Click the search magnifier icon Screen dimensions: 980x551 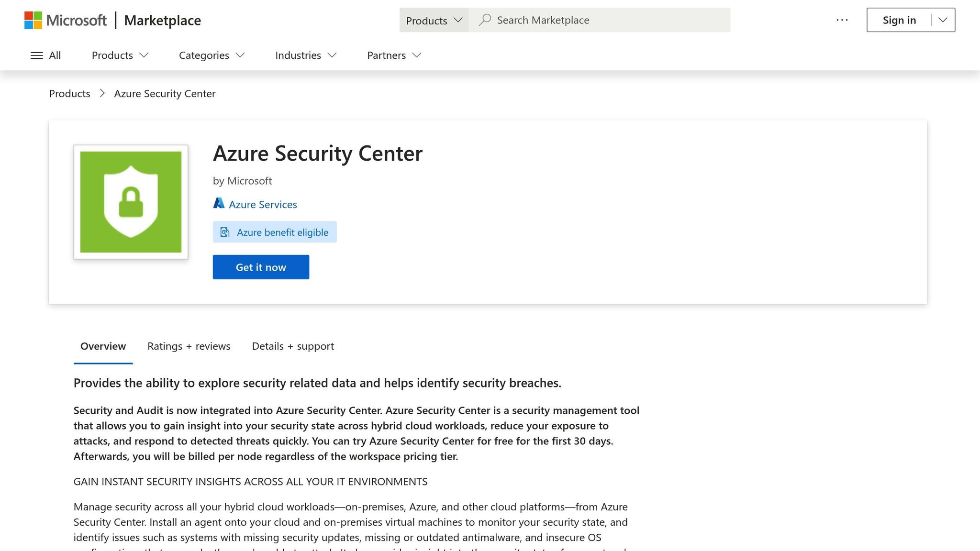[485, 20]
